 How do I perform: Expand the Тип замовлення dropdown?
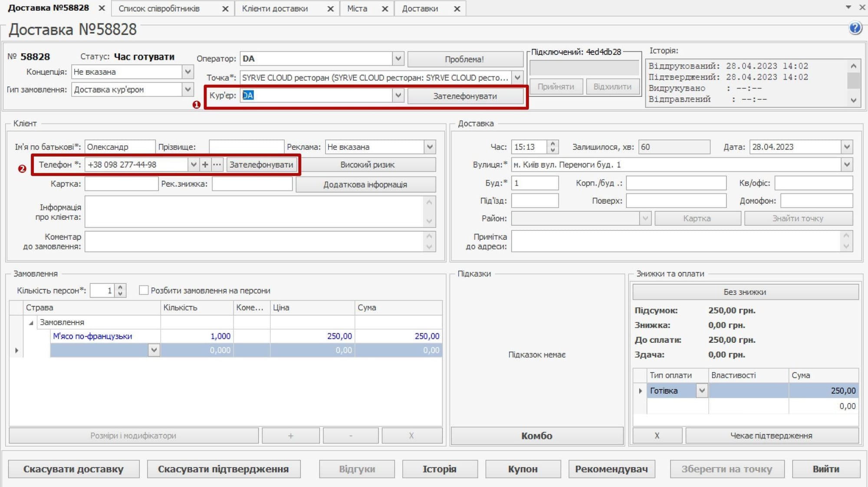pos(187,89)
